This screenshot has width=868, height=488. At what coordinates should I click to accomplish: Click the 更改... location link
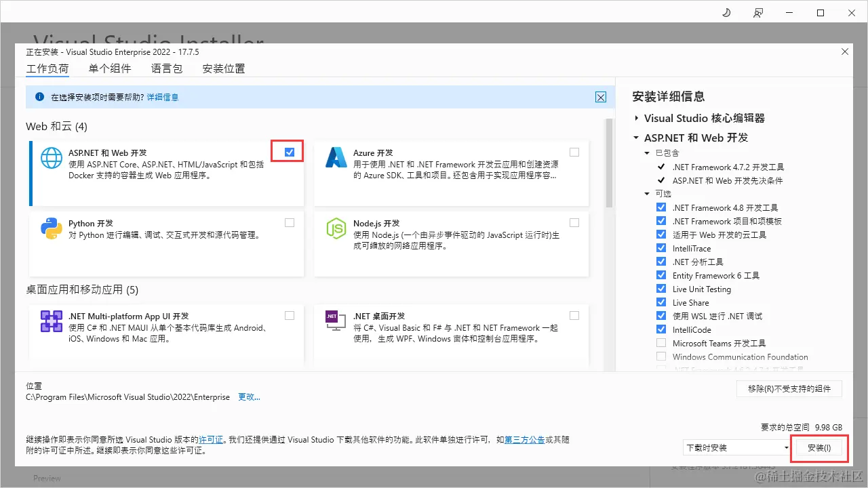click(249, 397)
